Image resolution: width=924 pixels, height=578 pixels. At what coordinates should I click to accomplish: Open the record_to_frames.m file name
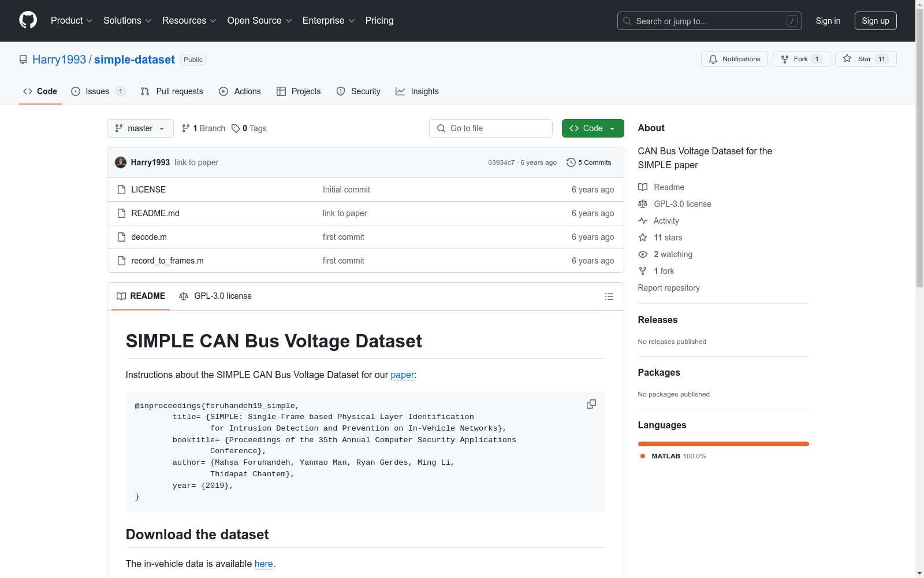(167, 261)
